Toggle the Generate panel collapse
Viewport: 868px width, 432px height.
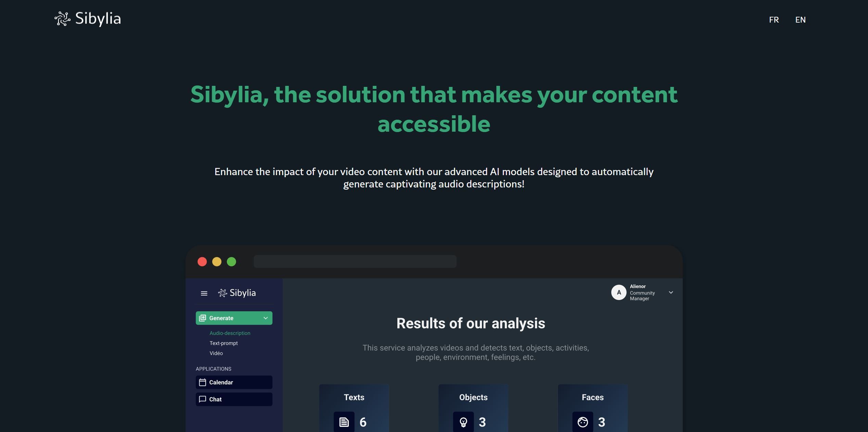[x=266, y=318]
